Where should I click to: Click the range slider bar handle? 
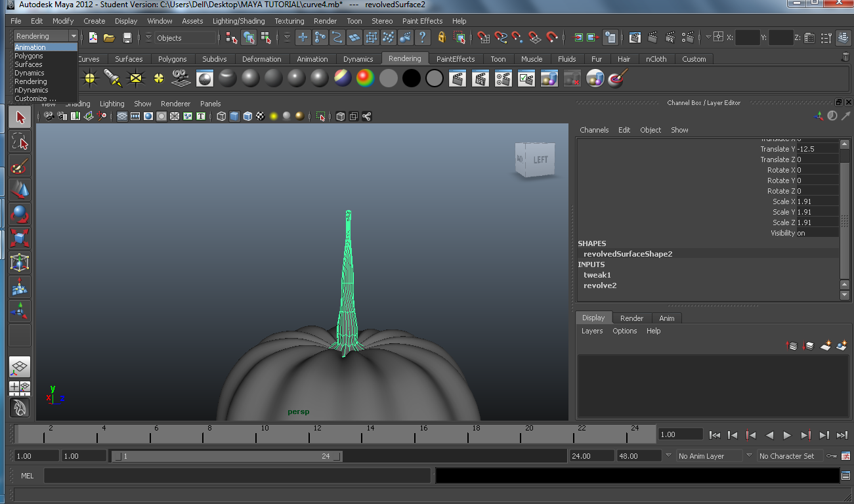click(227, 456)
